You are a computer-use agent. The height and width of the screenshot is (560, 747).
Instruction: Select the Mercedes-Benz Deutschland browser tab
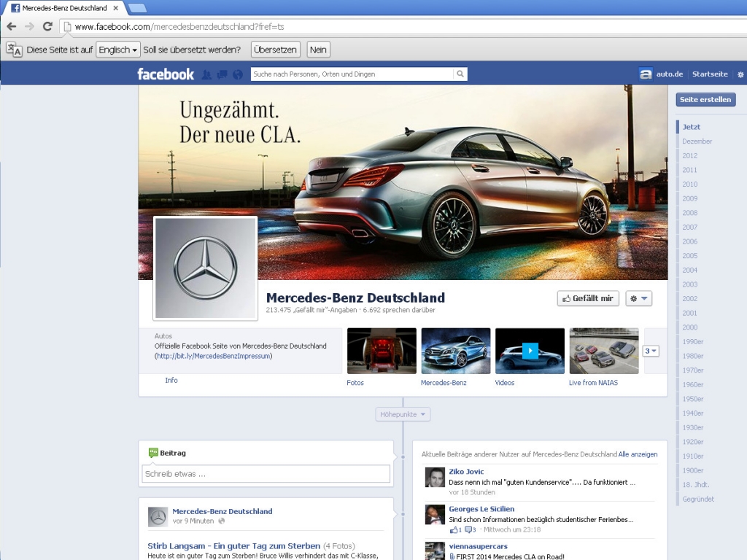[x=64, y=8]
